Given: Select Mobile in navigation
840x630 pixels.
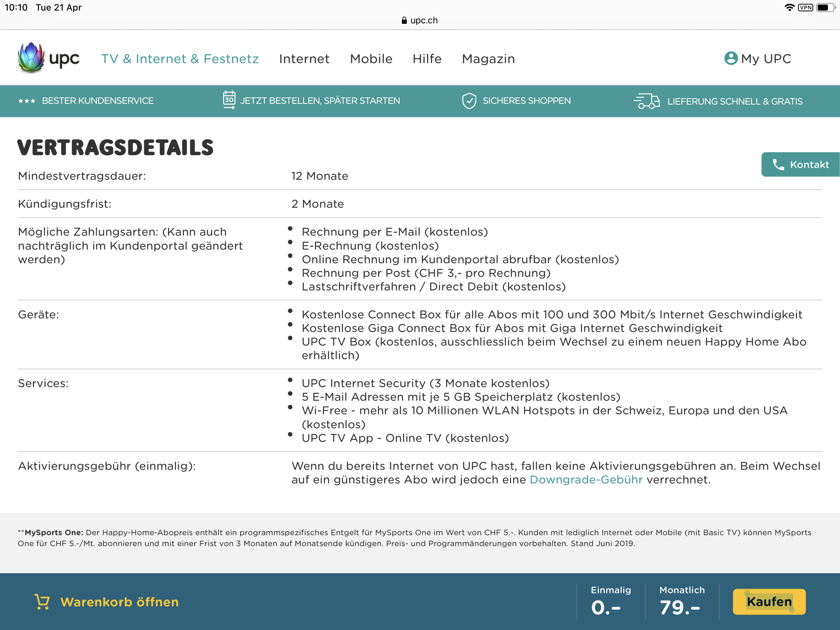Looking at the screenshot, I should pyautogui.click(x=371, y=59).
